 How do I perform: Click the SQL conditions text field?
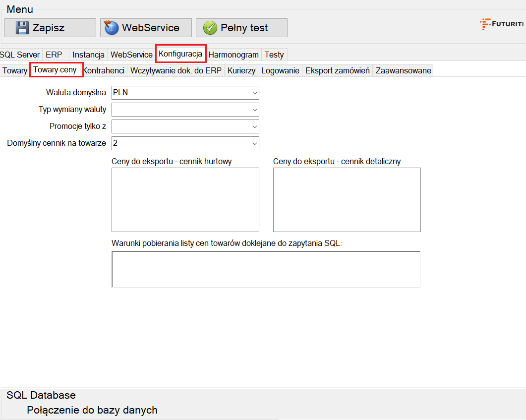[x=266, y=269]
